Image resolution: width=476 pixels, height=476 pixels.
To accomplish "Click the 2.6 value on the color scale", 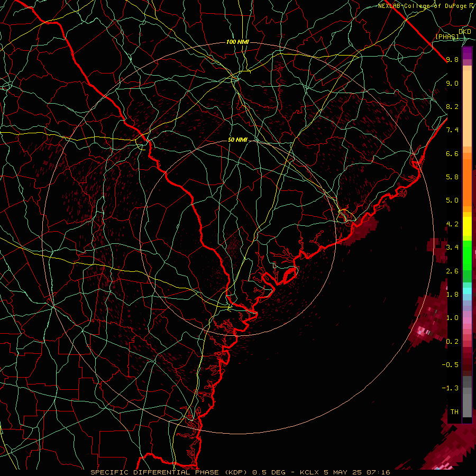I will click(x=452, y=271).
